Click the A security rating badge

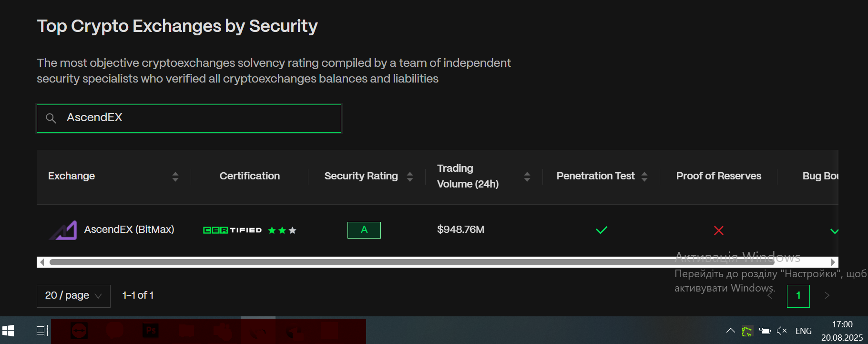pos(364,230)
